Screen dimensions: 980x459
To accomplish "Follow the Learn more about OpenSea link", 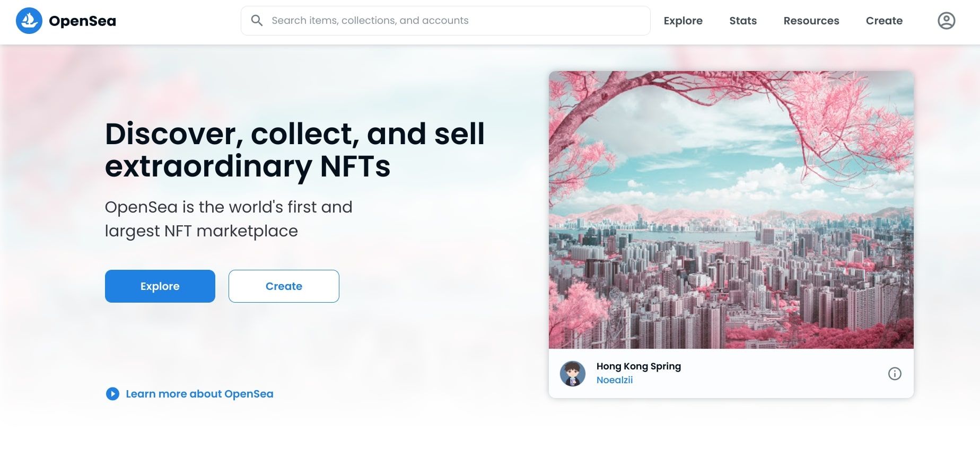I will coord(199,394).
